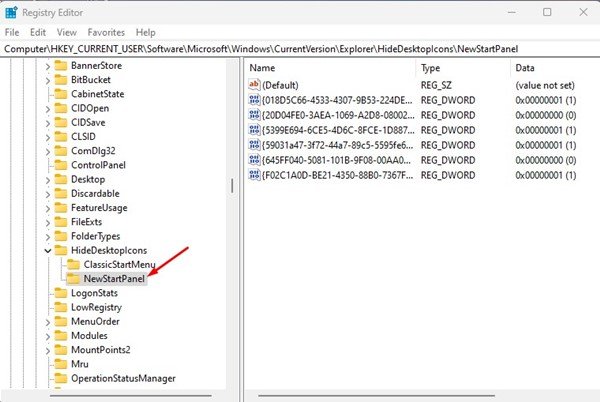Select the Discardable folder icon
Viewport: 600px width, 402px height.
tap(60, 194)
